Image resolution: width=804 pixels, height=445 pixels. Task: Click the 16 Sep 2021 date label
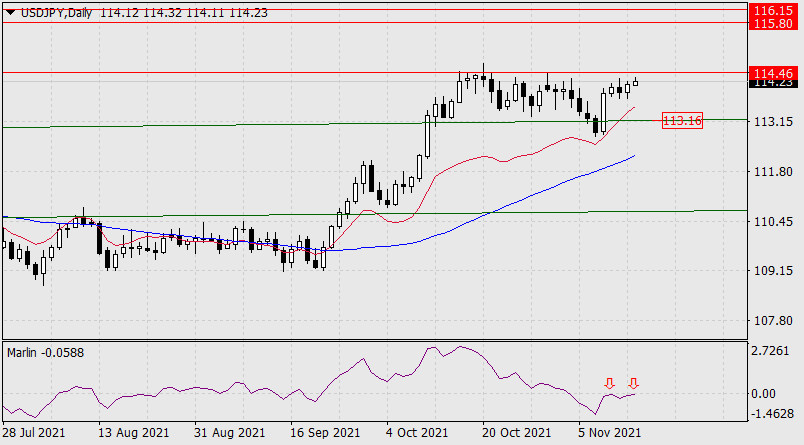coord(325,433)
